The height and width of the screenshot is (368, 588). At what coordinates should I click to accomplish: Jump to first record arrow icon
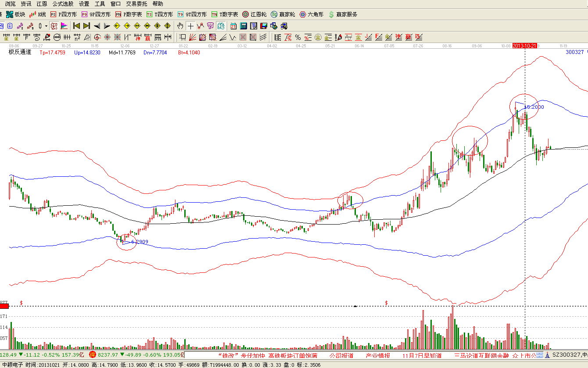76,26
